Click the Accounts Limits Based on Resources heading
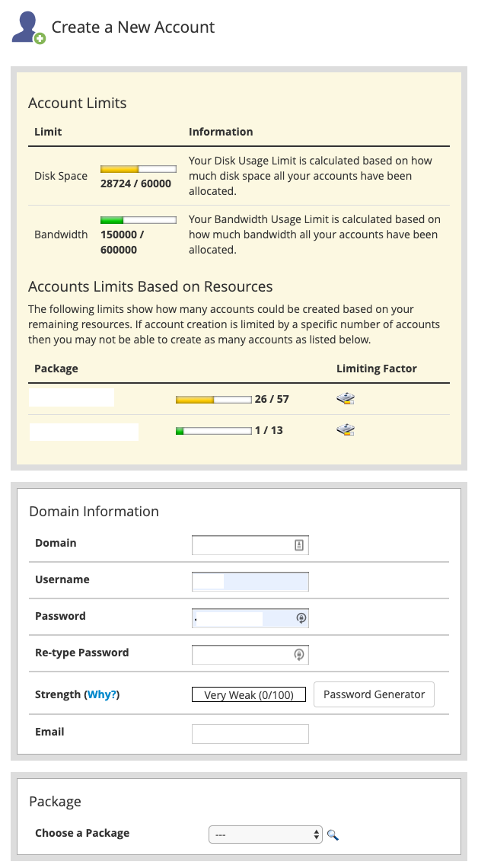This screenshot has height=868, width=478. pos(151,287)
